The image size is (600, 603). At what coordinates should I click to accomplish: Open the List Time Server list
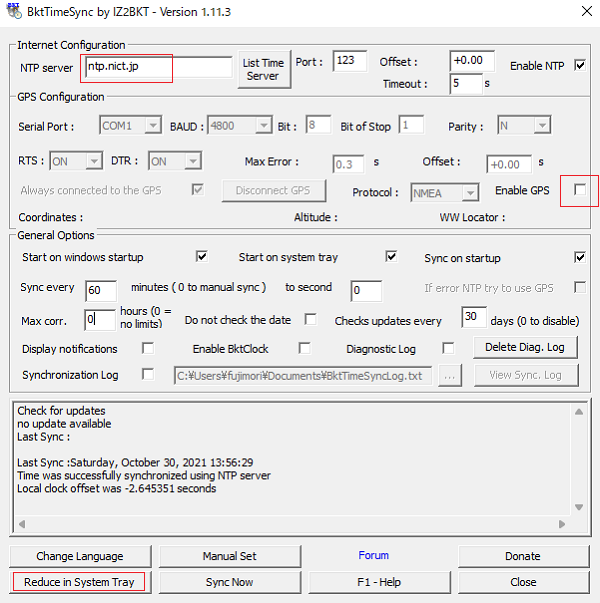[263, 69]
